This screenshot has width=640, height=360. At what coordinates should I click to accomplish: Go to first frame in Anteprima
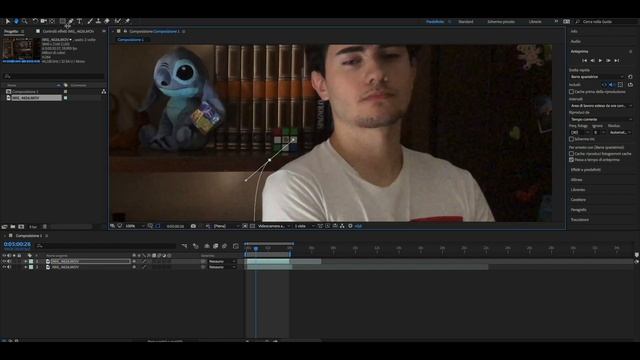pos(584,60)
